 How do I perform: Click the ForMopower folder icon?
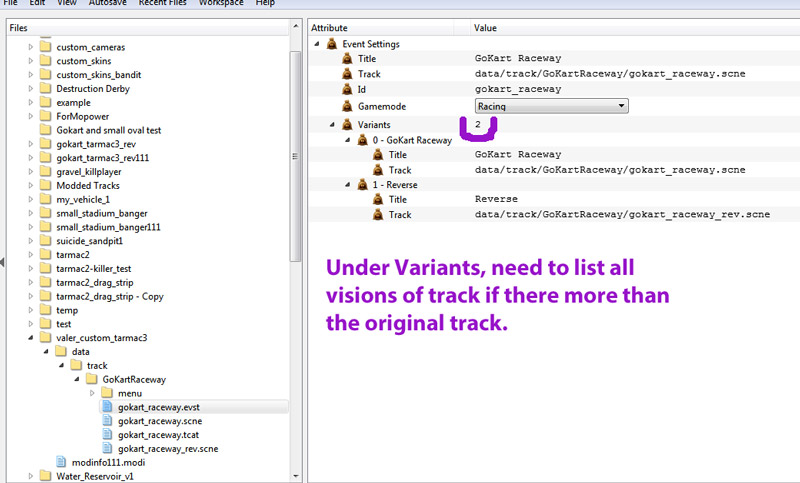coord(45,116)
